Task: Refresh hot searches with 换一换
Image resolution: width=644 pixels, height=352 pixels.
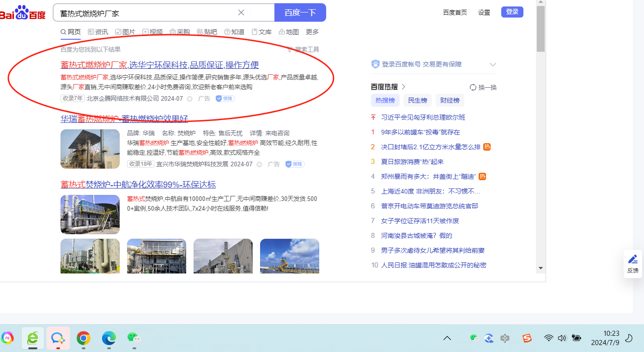Action: pos(483,87)
